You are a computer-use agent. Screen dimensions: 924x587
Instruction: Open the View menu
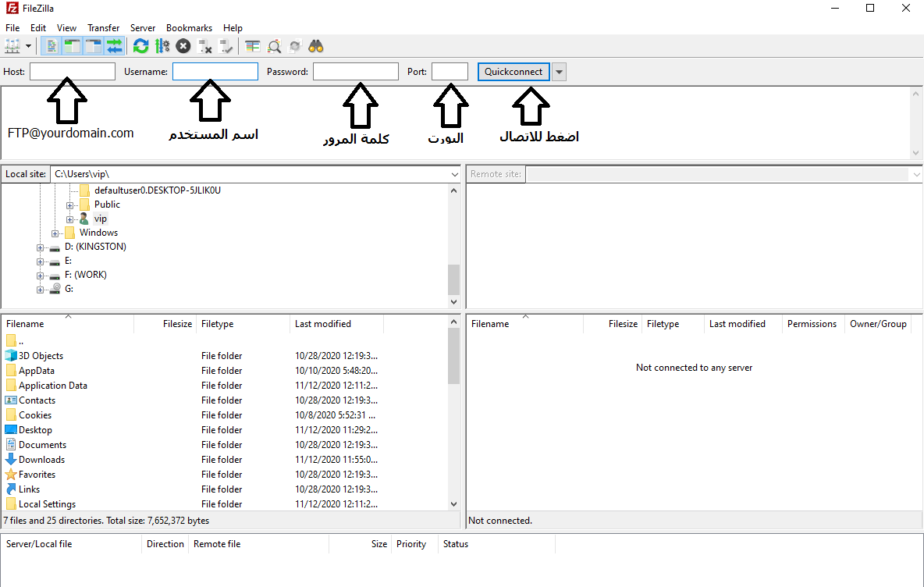coord(66,27)
